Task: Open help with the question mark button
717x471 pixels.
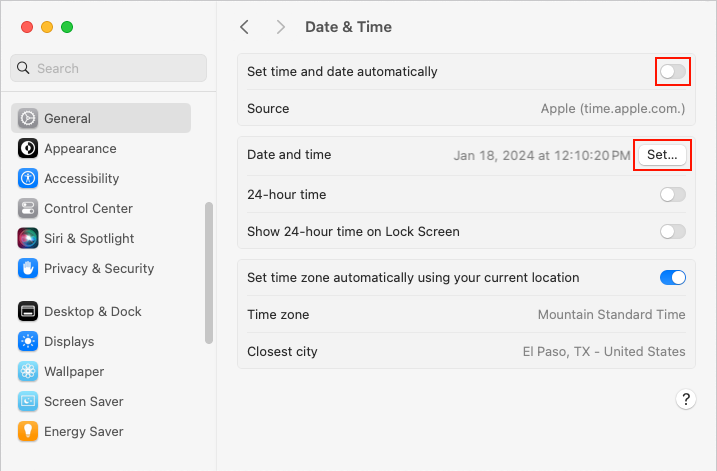Action: 686,399
